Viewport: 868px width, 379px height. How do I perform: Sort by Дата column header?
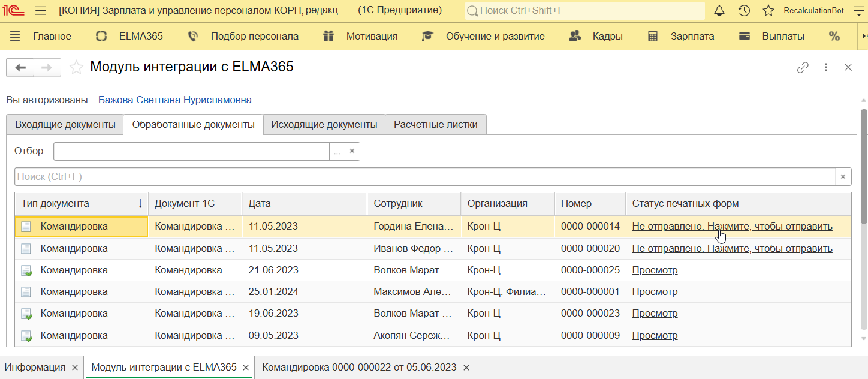click(305, 203)
